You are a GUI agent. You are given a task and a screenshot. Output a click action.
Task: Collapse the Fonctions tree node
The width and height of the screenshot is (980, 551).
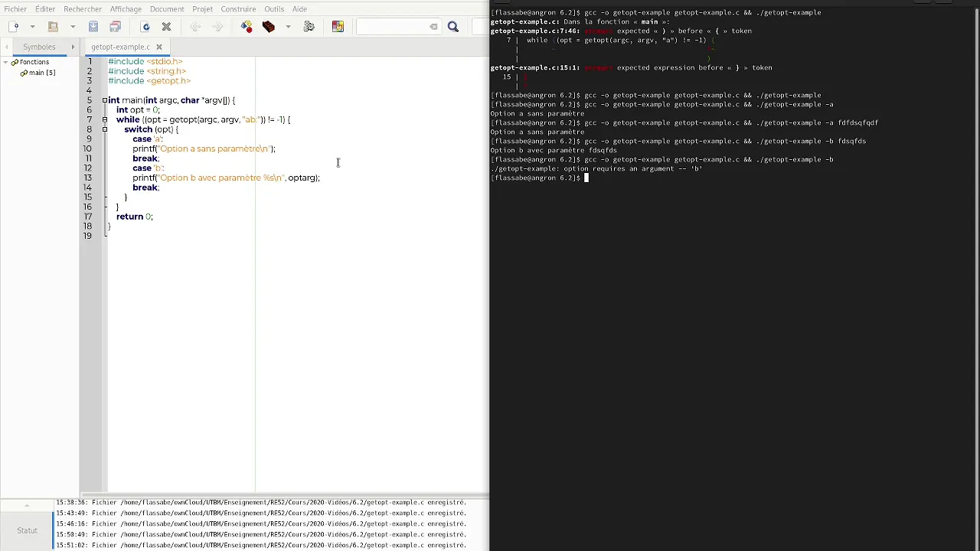click(x=5, y=62)
